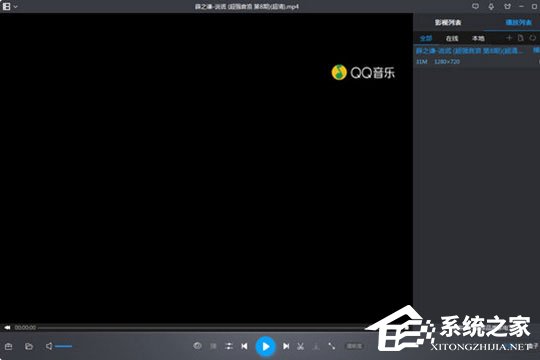Skip to the next video
The image size is (540, 360).
286,346
